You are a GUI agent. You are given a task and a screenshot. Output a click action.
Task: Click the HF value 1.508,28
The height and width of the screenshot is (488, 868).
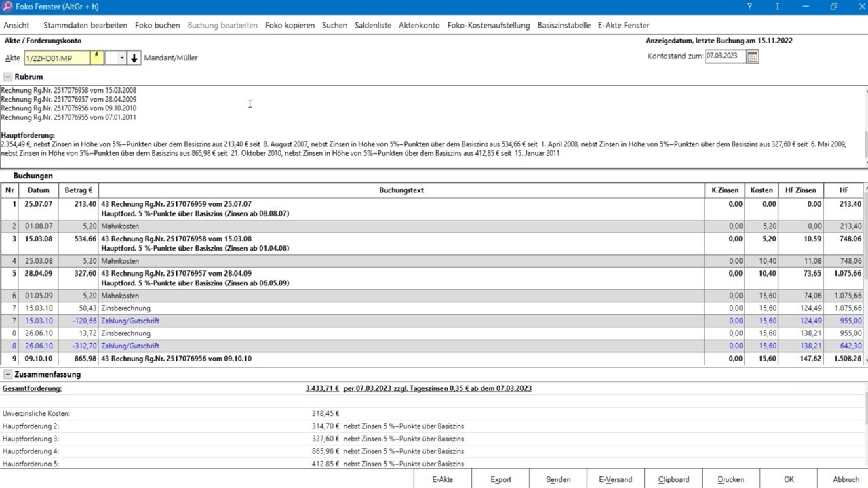847,359
